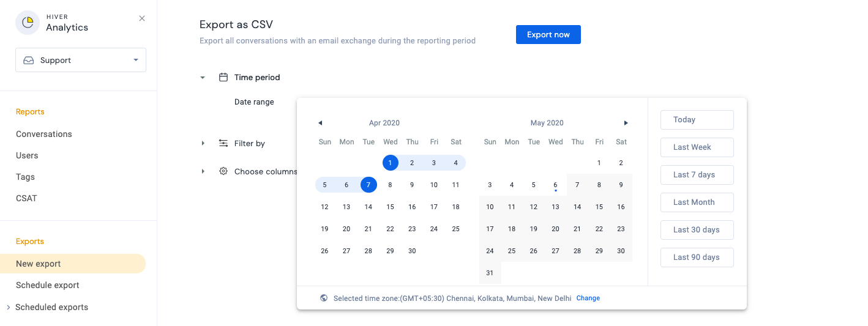Open the Users report
The width and height of the screenshot is (868, 326).
27,155
